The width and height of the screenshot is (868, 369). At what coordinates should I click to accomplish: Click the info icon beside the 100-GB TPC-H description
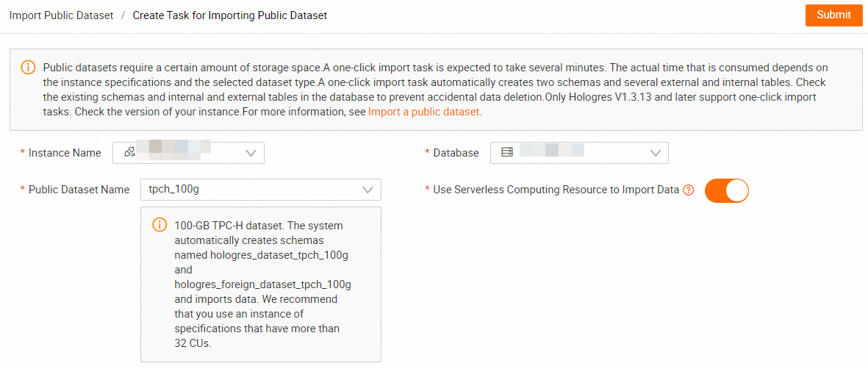(x=159, y=225)
